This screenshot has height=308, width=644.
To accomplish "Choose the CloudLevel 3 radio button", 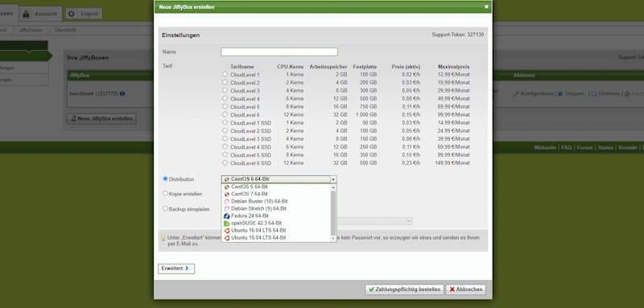I will tap(225, 90).
